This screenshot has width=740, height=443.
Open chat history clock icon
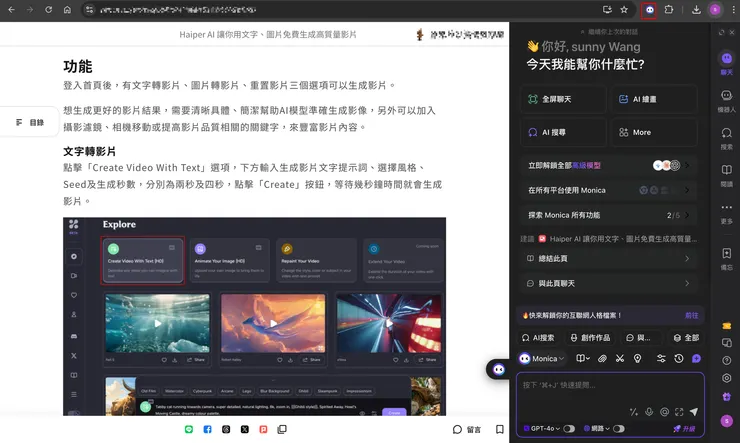(679, 359)
